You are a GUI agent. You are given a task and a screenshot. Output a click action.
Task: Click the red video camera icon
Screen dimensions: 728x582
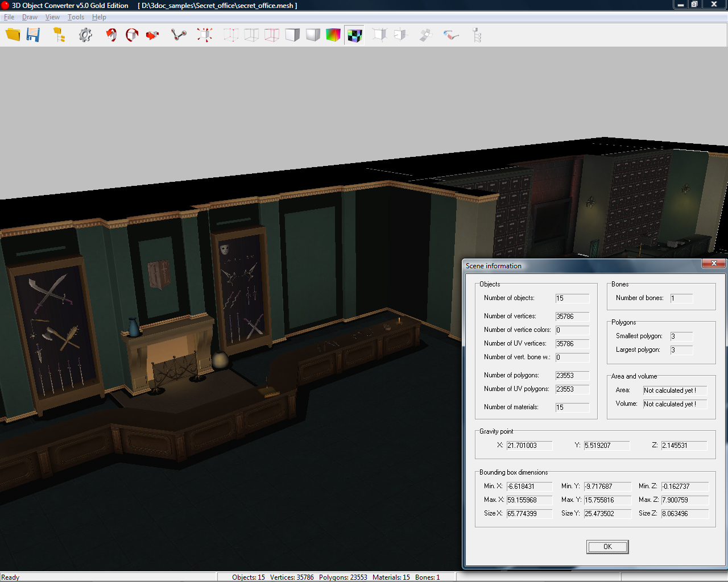click(152, 35)
